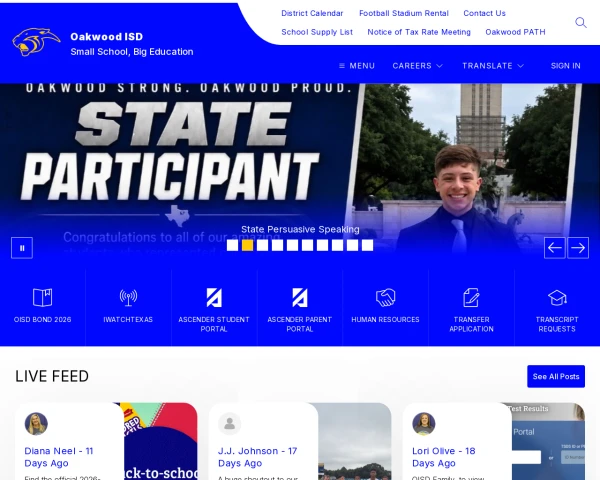Select the sixth slide indicator
The image size is (600, 480).
(x=307, y=245)
